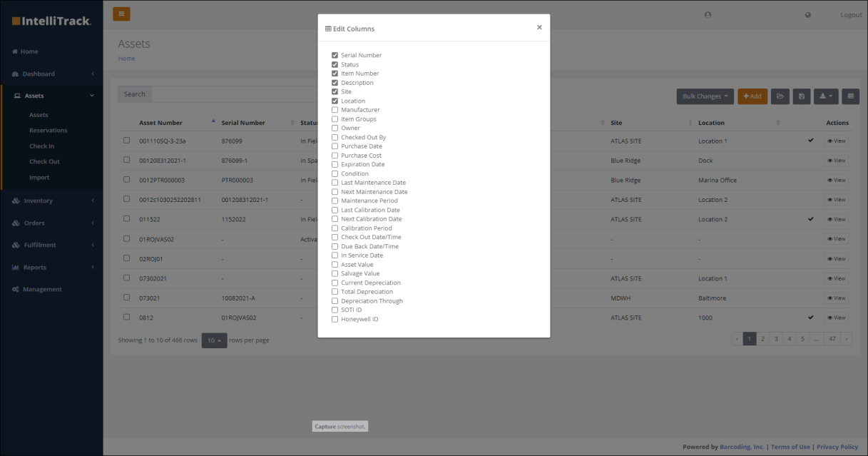Image resolution: width=868 pixels, height=456 pixels.
Task: Collapse the Assets sidebar section chevron
Action: tap(92, 96)
